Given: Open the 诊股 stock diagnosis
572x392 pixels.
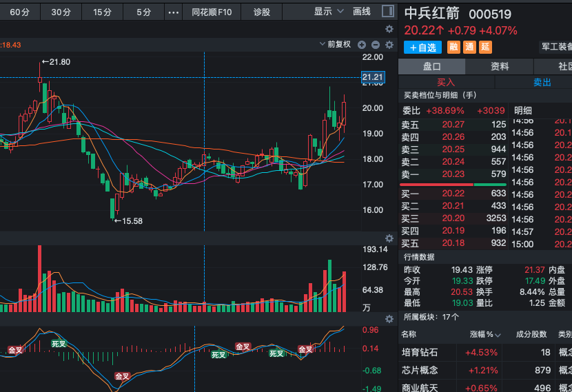Looking at the screenshot, I should 262,12.
